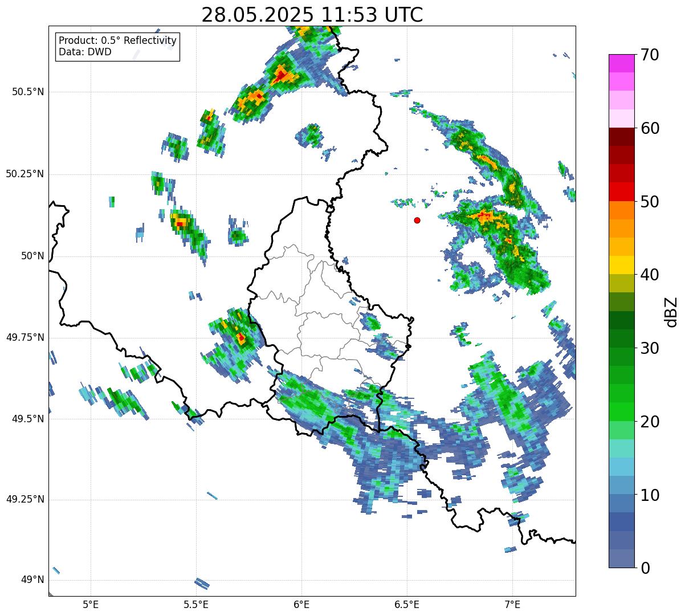Click the colorbar tick label 40
The image size is (685, 616).
click(649, 275)
